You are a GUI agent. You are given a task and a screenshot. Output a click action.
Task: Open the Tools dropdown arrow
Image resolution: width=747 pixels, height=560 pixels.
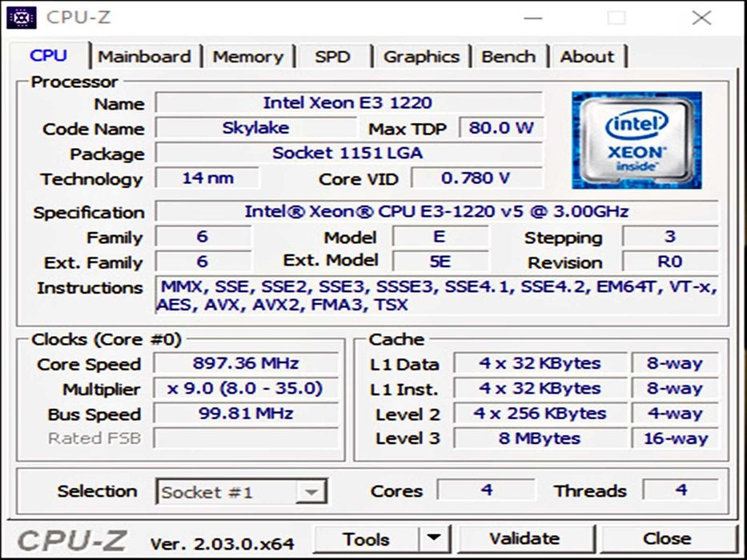click(434, 538)
